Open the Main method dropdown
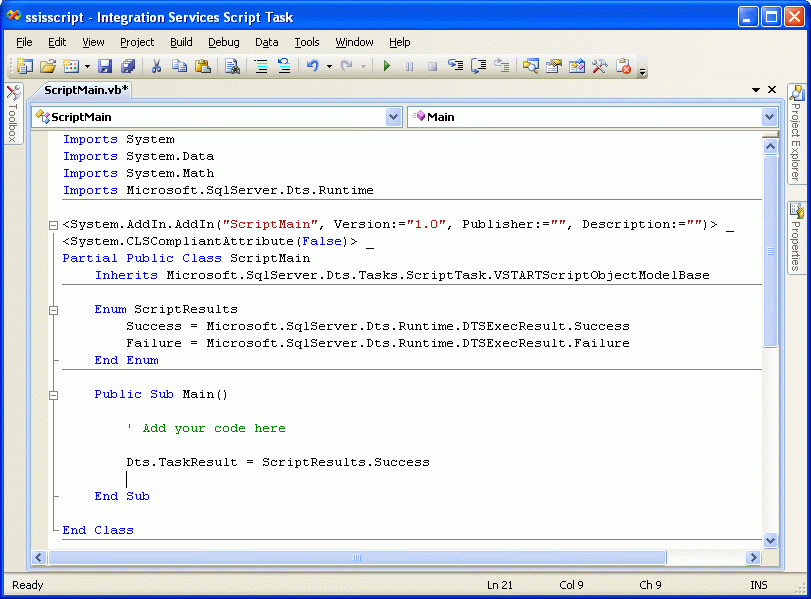The width and height of the screenshot is (811, 599). pyautogui.click(x=769, y=117)
